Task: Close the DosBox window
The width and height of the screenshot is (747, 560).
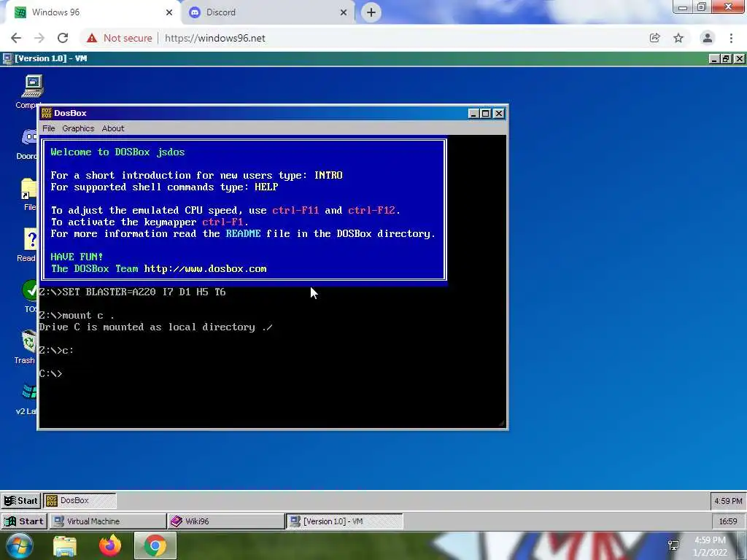Action: pyautogui.click(x=499, y=113)
